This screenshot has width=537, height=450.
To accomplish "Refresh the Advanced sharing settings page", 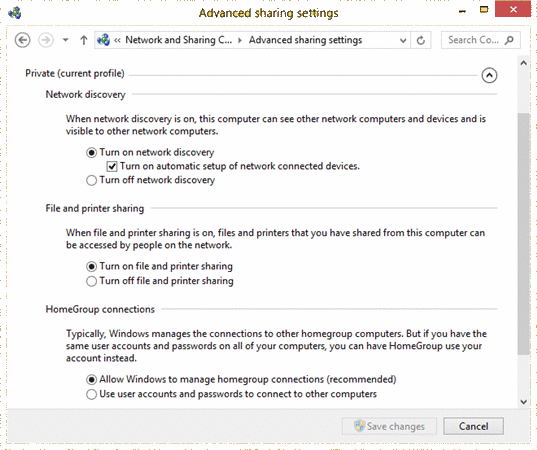I will (421, 40).
